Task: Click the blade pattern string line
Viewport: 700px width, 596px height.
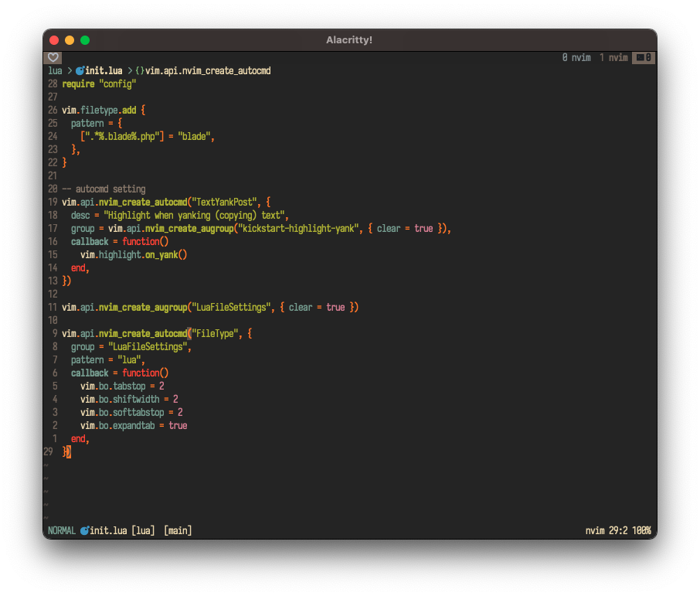Action: [x=148, y=136]
